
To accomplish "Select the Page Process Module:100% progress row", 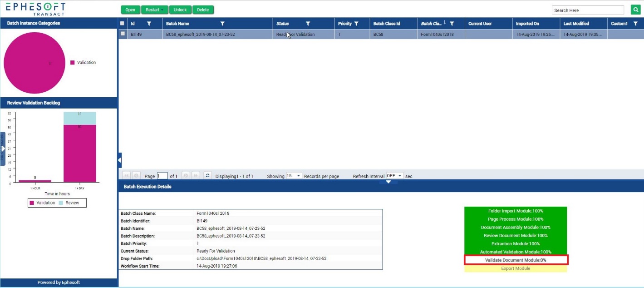I will [516, 219].
